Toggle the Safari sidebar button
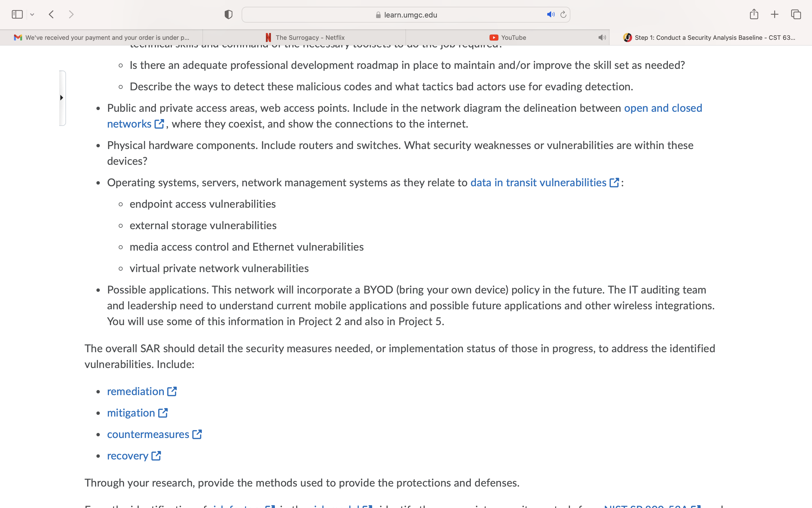Screen dimensions: 812x508 (17, 14)
